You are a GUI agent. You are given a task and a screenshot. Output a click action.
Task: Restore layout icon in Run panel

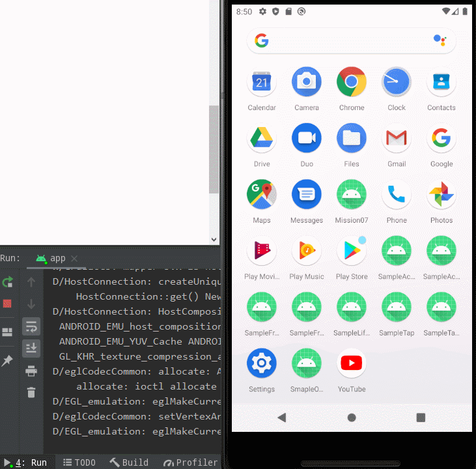click(x=7, y=332)
